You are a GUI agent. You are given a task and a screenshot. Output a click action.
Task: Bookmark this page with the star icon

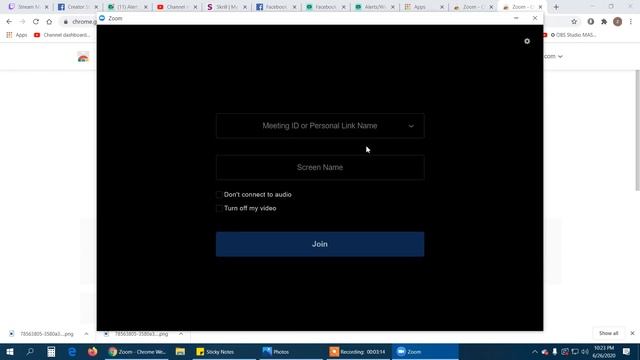coord(574,22)
